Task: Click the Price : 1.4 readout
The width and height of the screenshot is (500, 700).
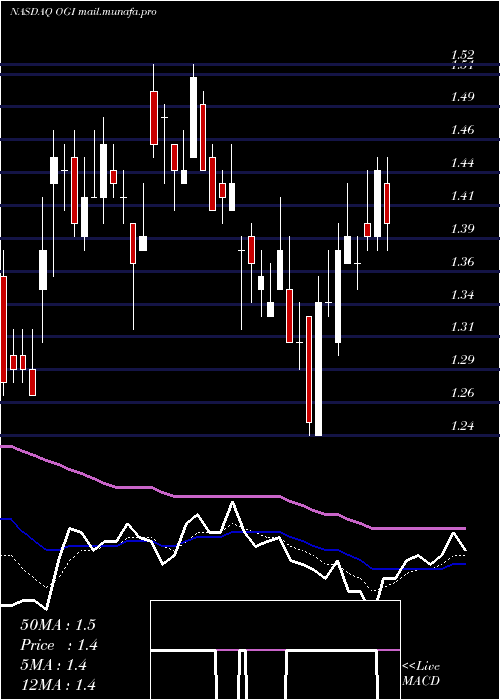Action: click(x=59, y=645)
